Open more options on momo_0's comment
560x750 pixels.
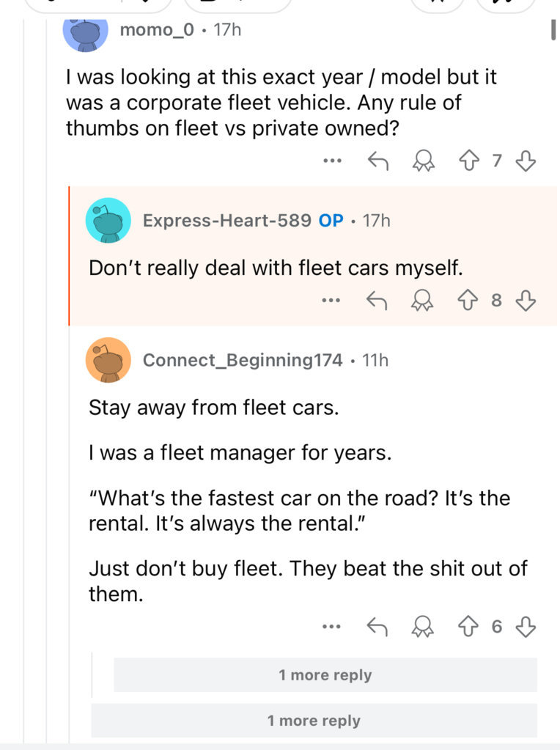point(332,161)
